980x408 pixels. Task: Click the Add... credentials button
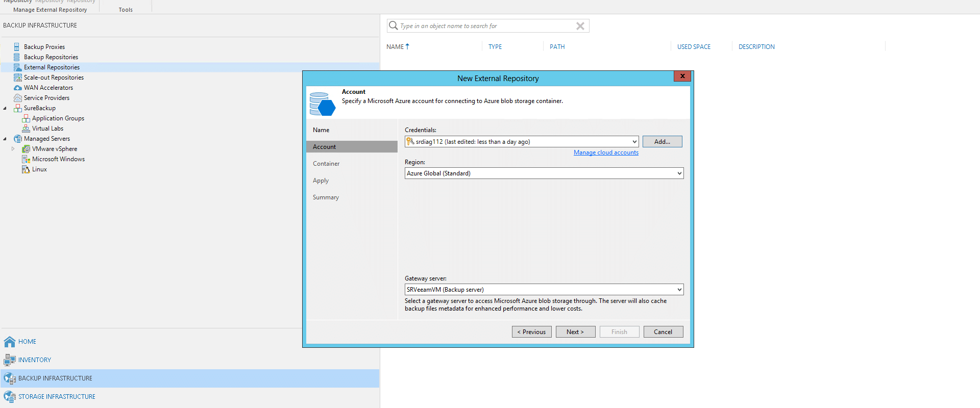(662, 142)
